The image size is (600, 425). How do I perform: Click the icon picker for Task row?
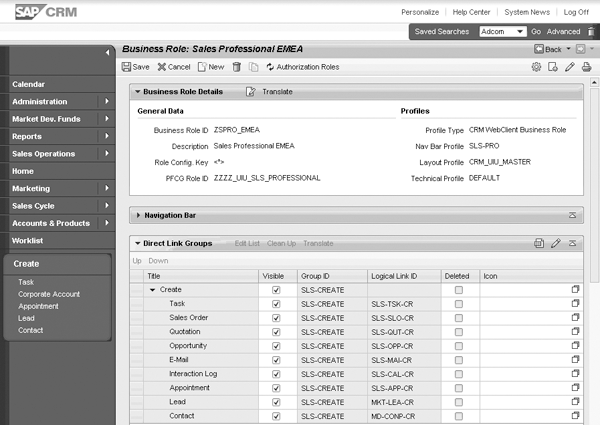(x=575, y=303)
